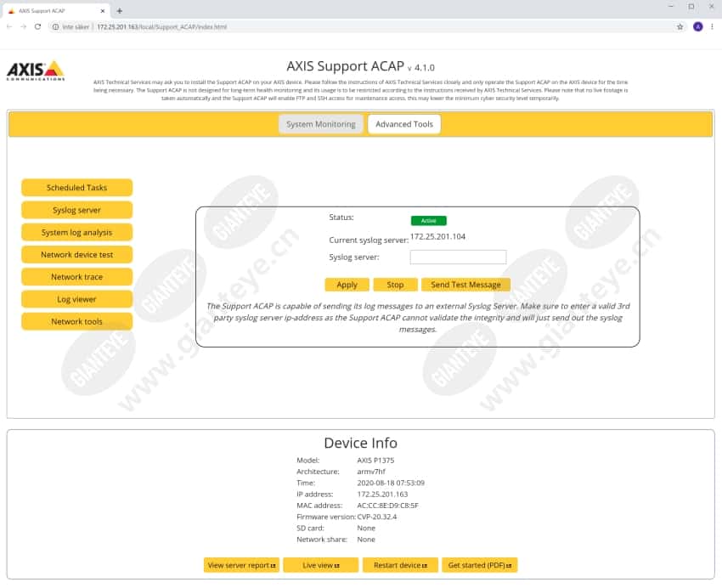Click the Apply button

click(x=347, y=285)
